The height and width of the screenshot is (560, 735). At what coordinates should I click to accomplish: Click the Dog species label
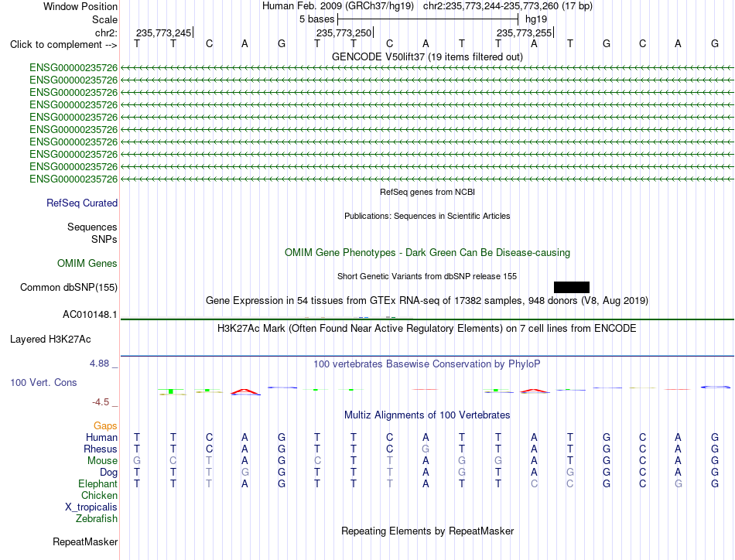point(108,473)
